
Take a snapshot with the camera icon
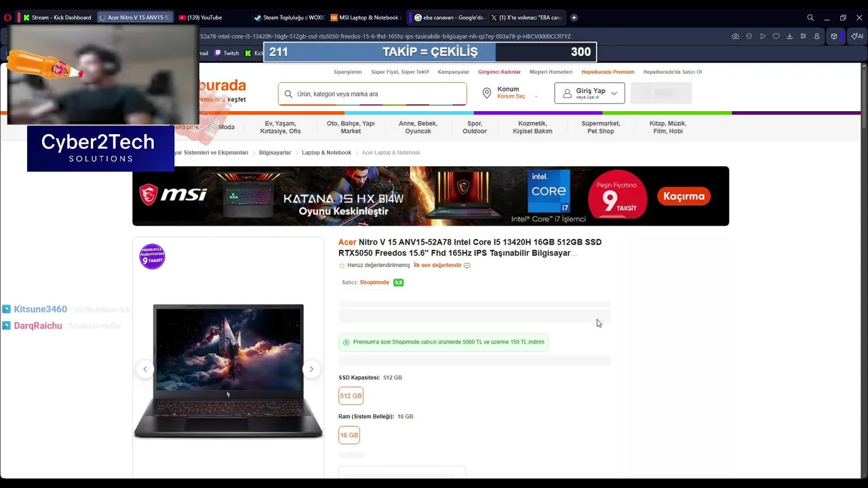tap(735, 37)
